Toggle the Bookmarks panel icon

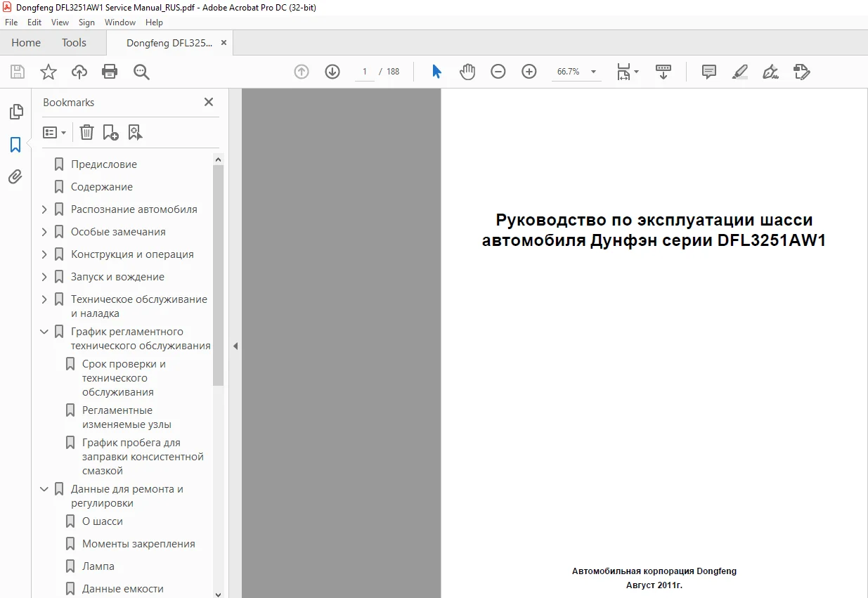click(15, 145)
